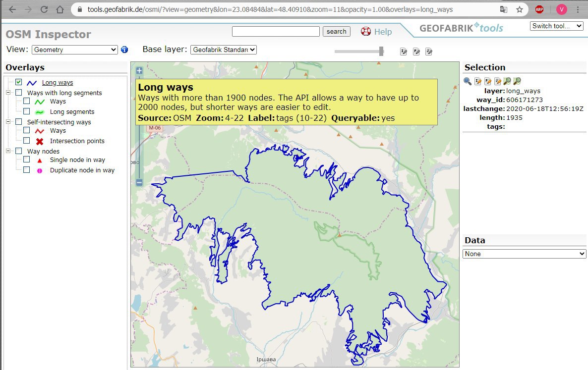Open map area in iD editor (grey I icon)
The image size is (588, 370).
[x=404, y=52]
